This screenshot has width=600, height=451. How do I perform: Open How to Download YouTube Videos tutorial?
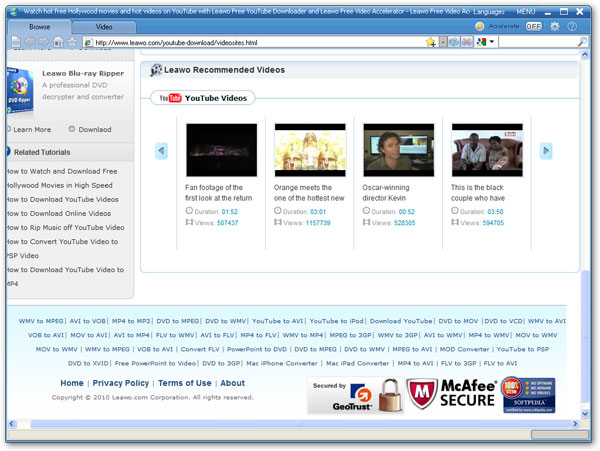pyautogui.click(x=62, y=199)
